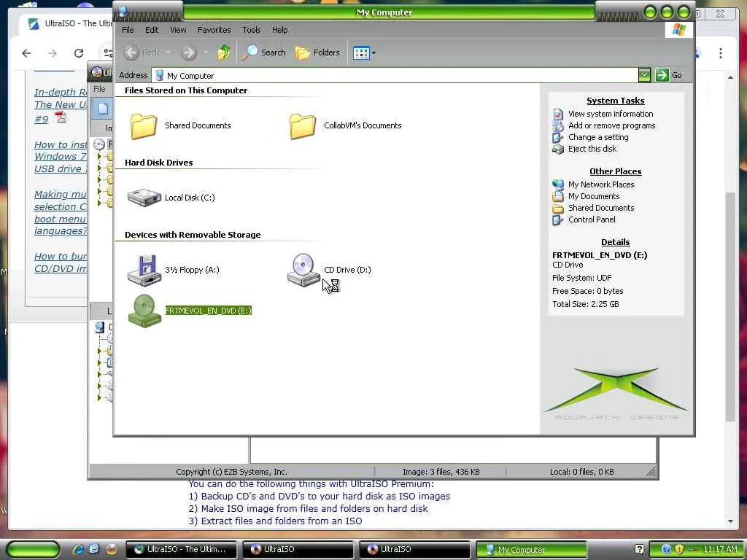Click the browser reload icon

point(79,53)
